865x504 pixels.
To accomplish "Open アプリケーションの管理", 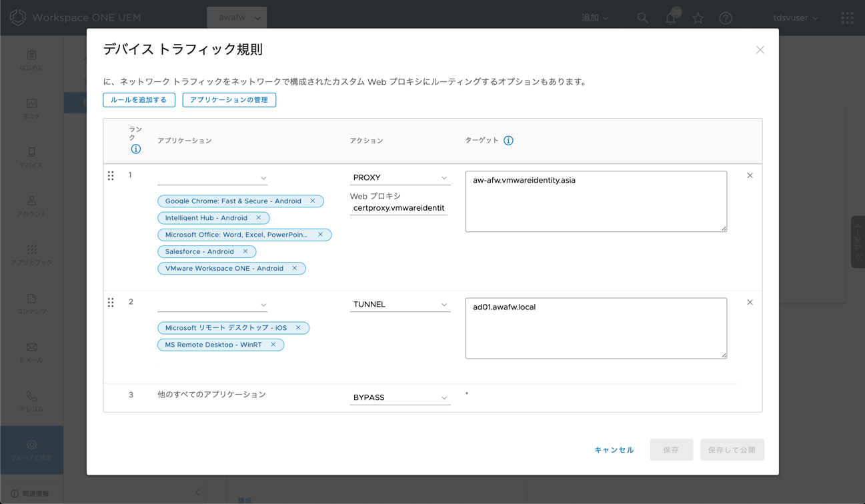I will pos(229,100).
